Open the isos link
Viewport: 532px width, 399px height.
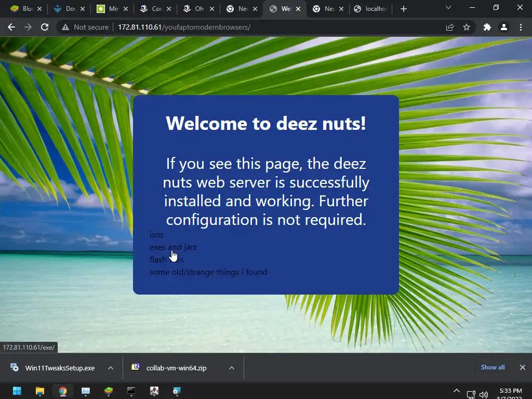156,235
